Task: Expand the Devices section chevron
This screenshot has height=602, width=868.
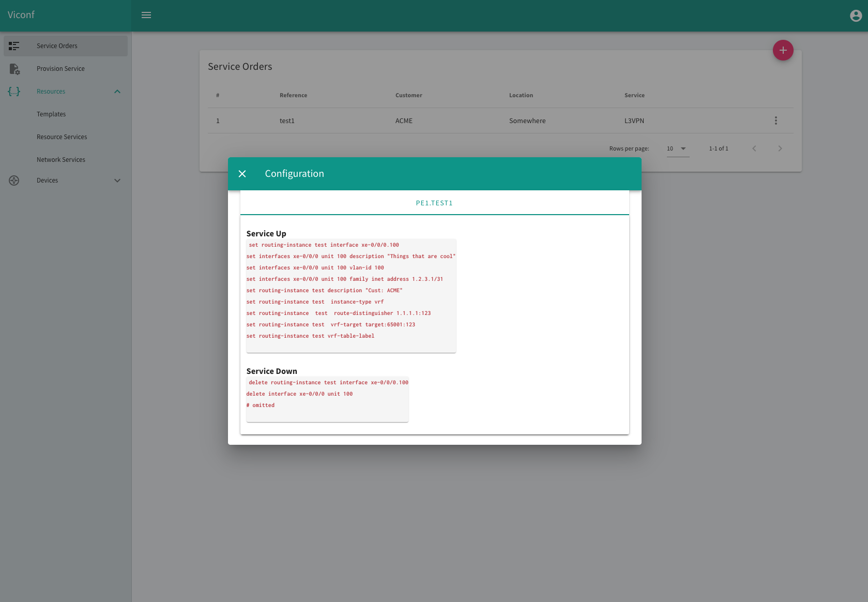Action: point(117,180)
